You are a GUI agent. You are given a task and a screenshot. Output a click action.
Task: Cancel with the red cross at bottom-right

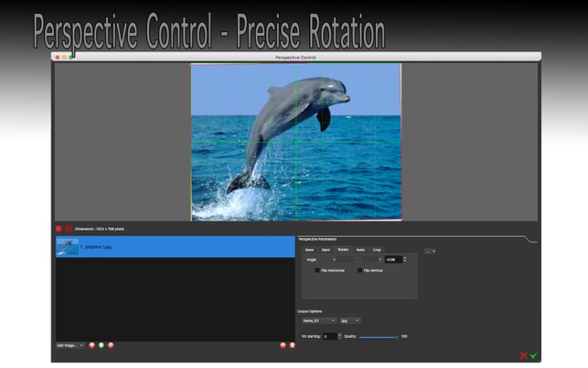tap(524, 355)
